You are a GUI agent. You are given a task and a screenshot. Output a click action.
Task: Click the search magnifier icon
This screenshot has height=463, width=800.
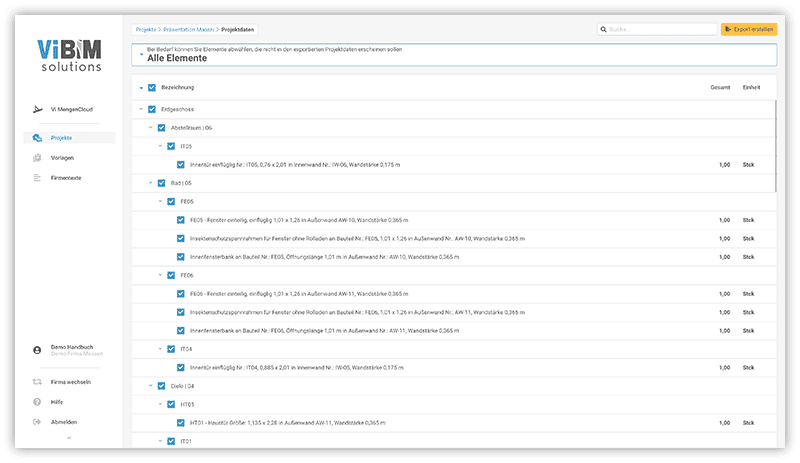coord(604,30)
